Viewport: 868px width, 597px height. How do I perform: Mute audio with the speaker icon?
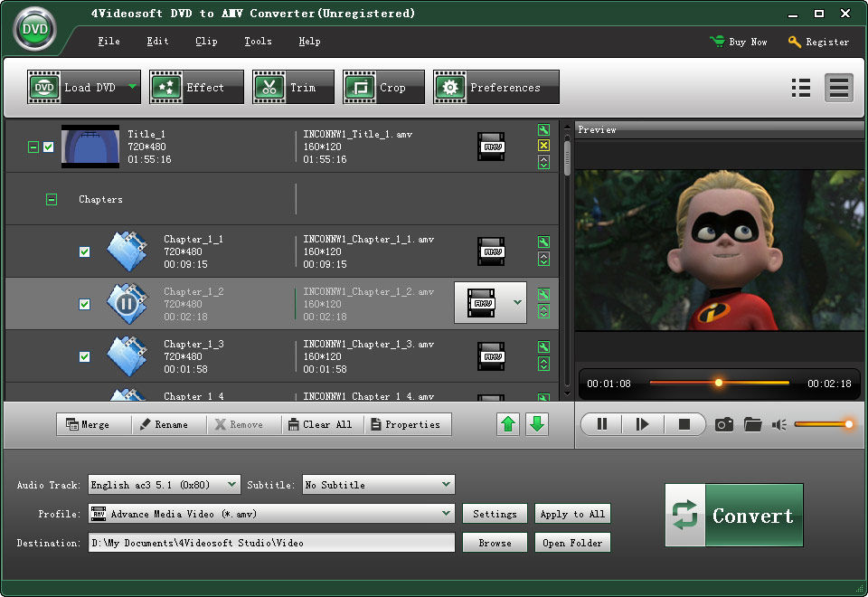(779, 425)
